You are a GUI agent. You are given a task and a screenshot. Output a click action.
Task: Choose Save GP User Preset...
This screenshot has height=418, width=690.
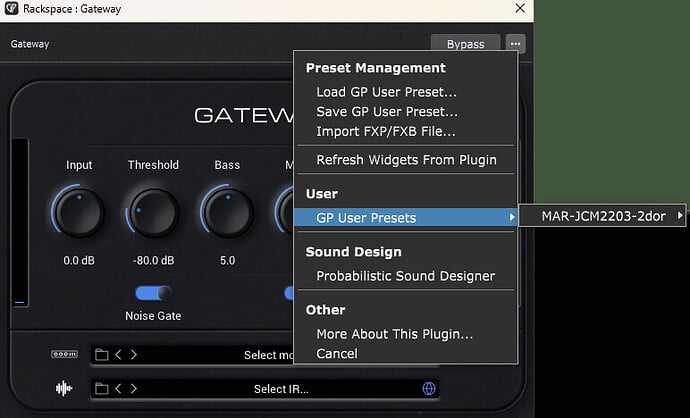point(387,112)
